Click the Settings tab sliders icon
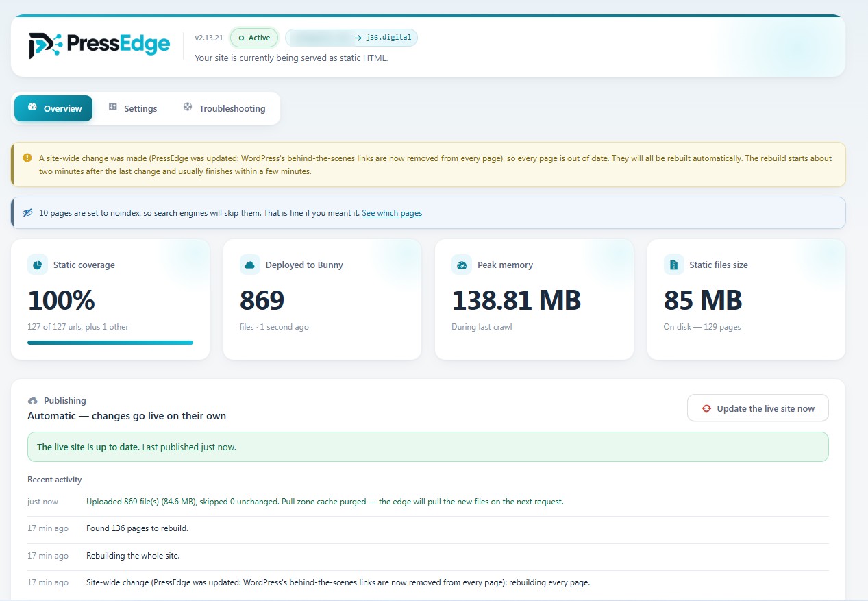Screen dimensions: 868x601 pos(112,108)
